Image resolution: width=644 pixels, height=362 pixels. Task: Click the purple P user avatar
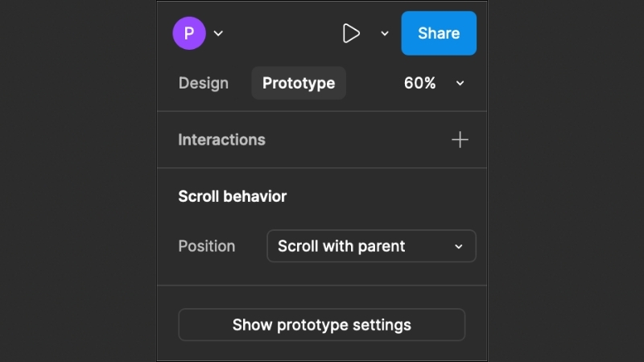(189, 33)
